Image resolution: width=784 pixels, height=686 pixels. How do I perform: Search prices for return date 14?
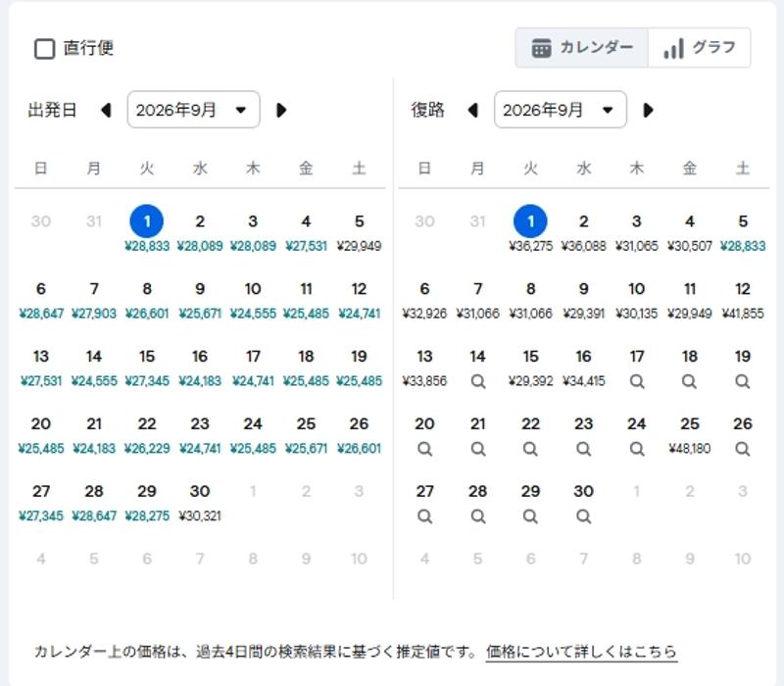click(x=478, y=381)
